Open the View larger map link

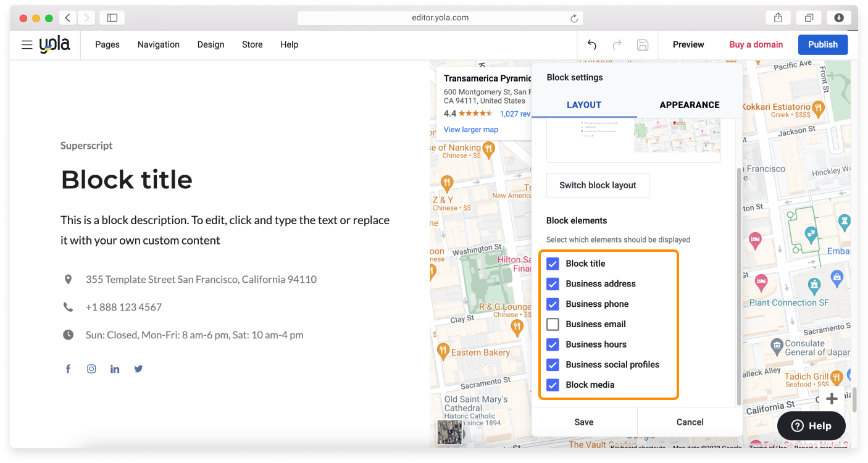coord(470,130)
